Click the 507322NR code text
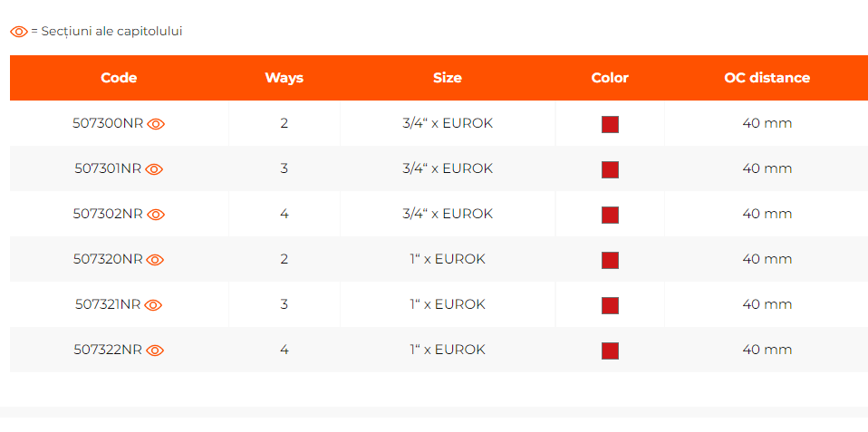This screenshot has width=868, height=432. pos(108,350)
